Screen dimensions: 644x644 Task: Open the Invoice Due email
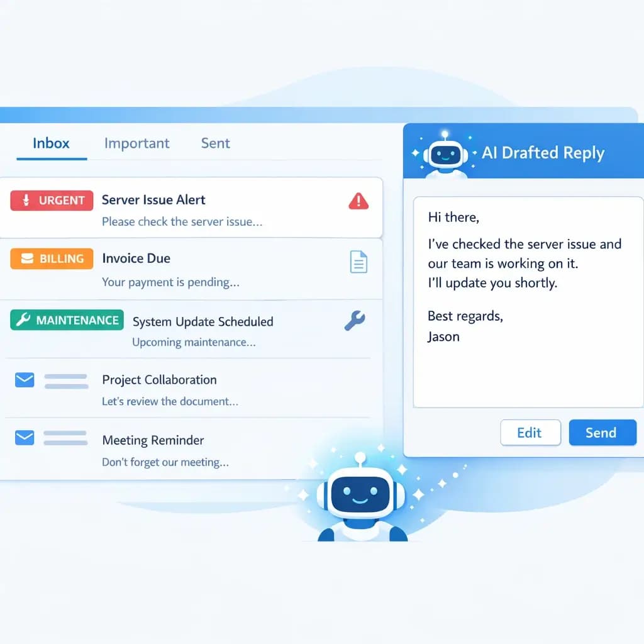191,269
